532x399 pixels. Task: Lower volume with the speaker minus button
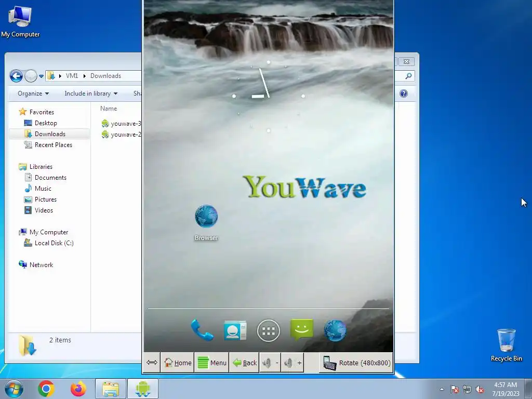[270, 363]
